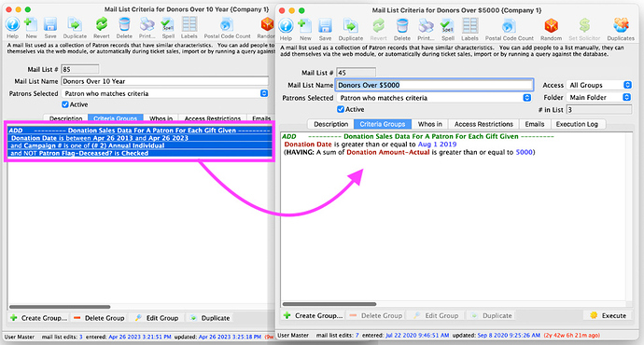Click Save icon in Donors Over $5000 window
644x345 pixels.
(x=325, y=26)
